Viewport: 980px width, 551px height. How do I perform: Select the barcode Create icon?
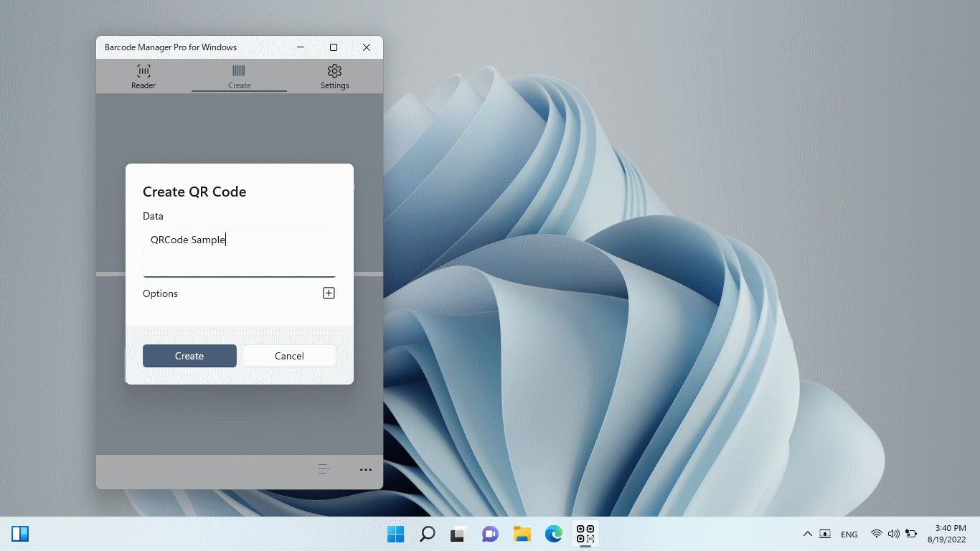tap(239, 71)
